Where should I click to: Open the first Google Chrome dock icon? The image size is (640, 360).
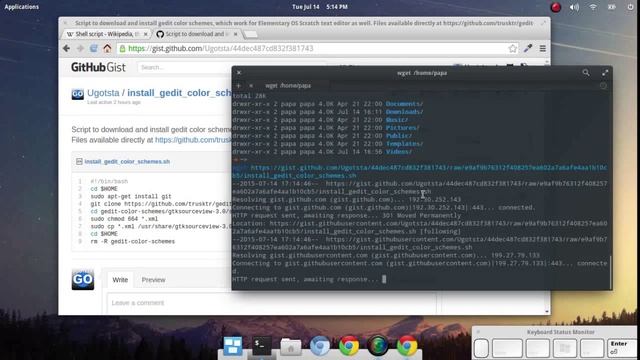click(349, 346)
